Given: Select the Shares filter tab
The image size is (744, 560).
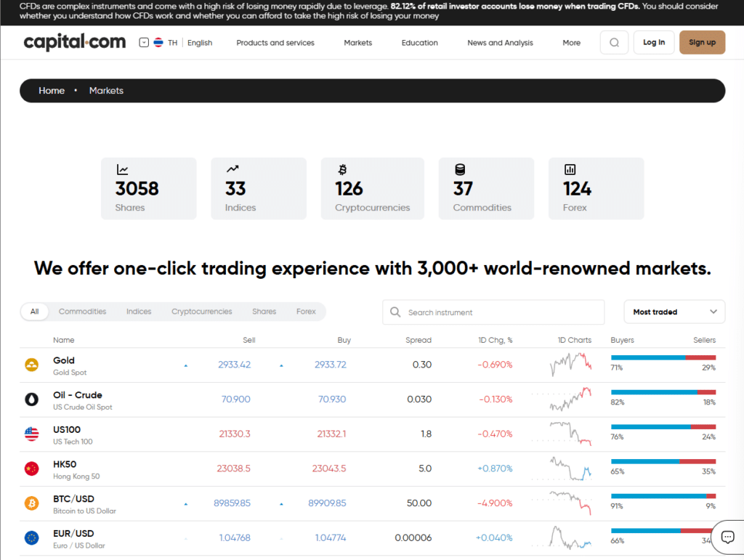Looking at the screenshot, I should pos(264,312).
